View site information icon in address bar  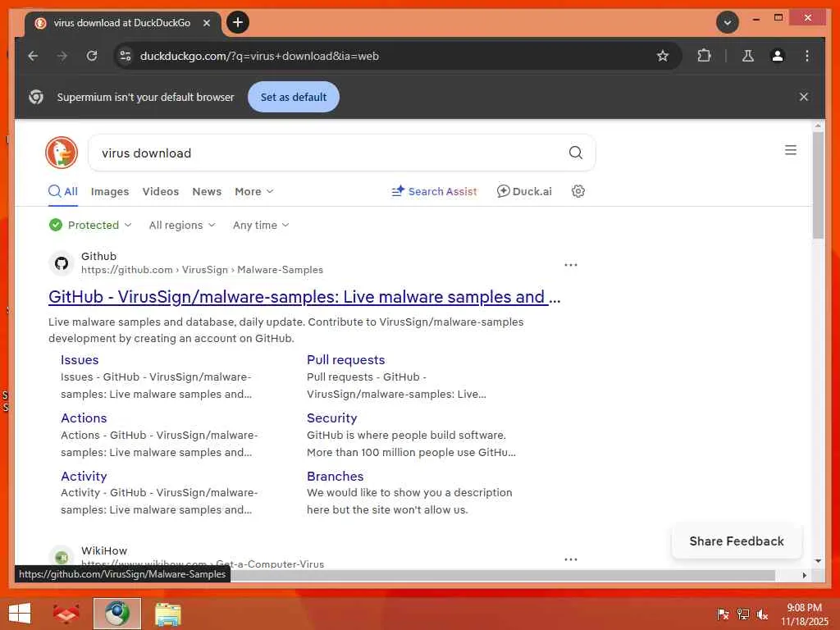coord(126,56)
